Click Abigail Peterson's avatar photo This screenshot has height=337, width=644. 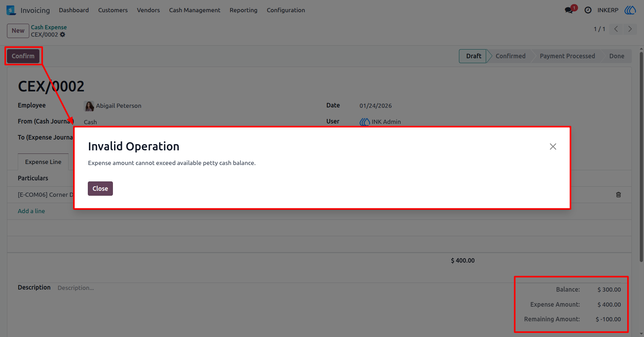pyautogui.click(x=89, y=106)
